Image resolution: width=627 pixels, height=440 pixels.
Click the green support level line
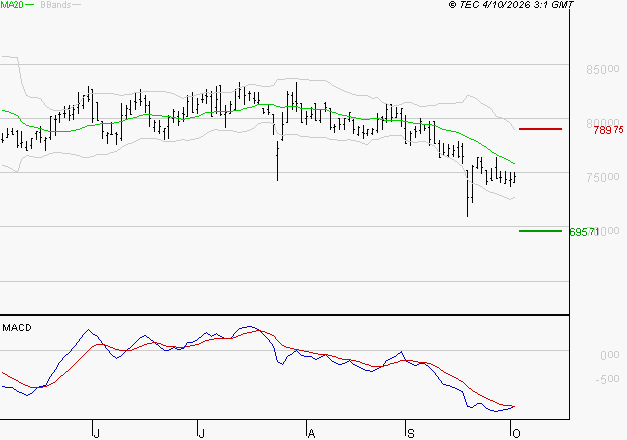[540, 231]
